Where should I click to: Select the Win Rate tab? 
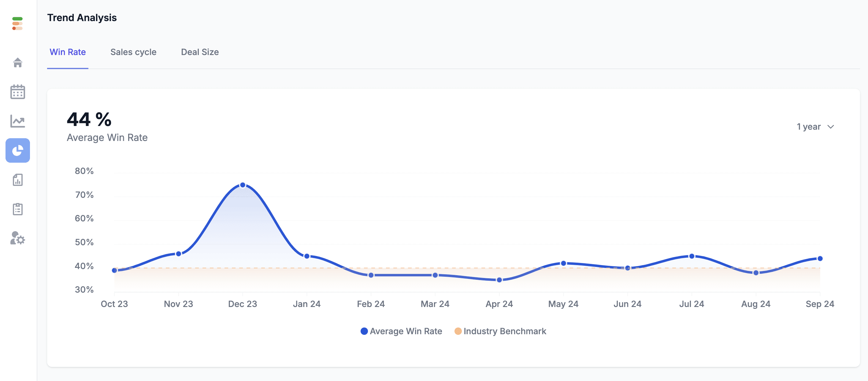point(68,52)
